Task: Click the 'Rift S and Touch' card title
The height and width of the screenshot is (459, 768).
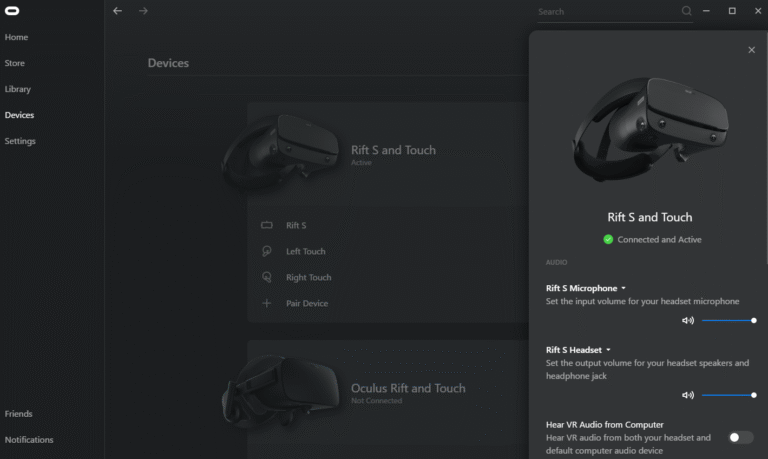Action: point(393,150)
